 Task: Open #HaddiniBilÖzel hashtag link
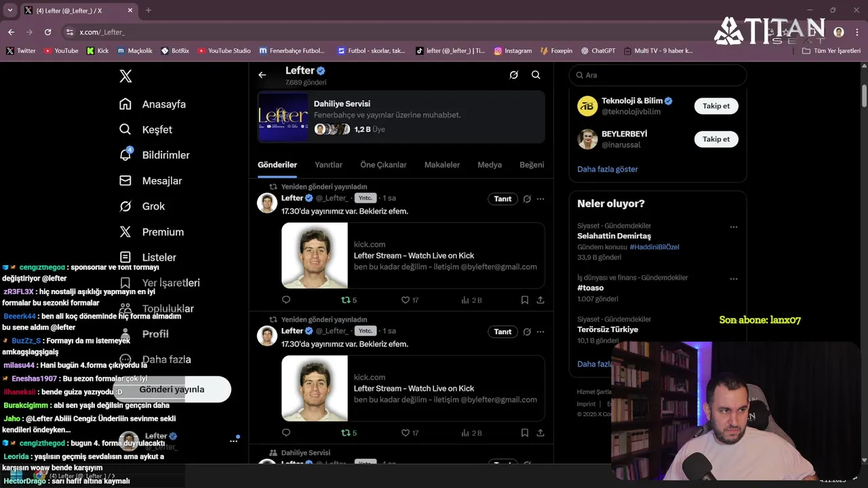pos(654,247)
